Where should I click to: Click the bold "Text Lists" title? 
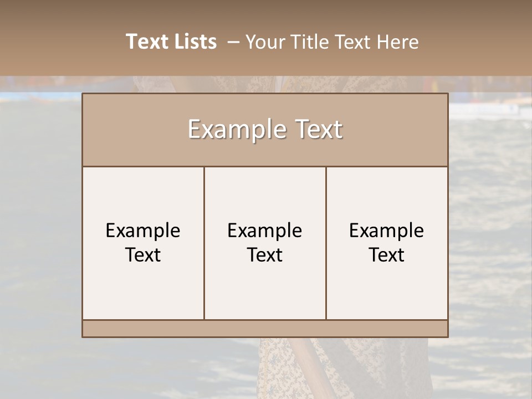(x=171, y=42)
